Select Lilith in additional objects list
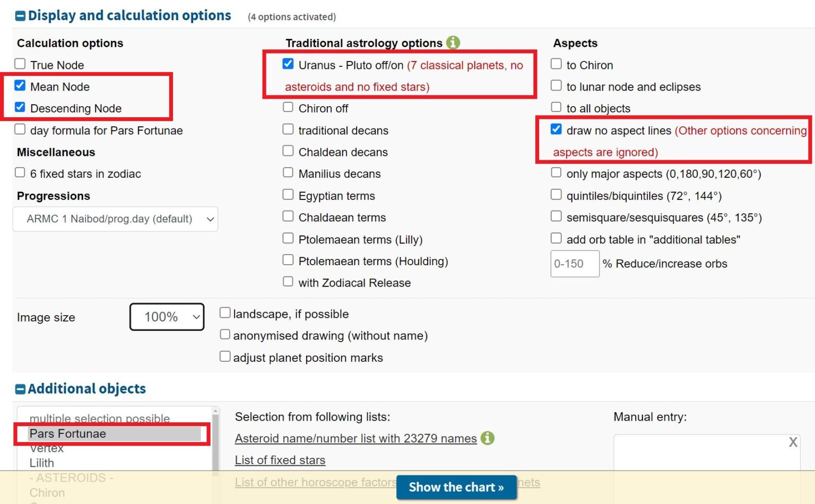This screenshot has height=504, width=815. click(42, 463)
